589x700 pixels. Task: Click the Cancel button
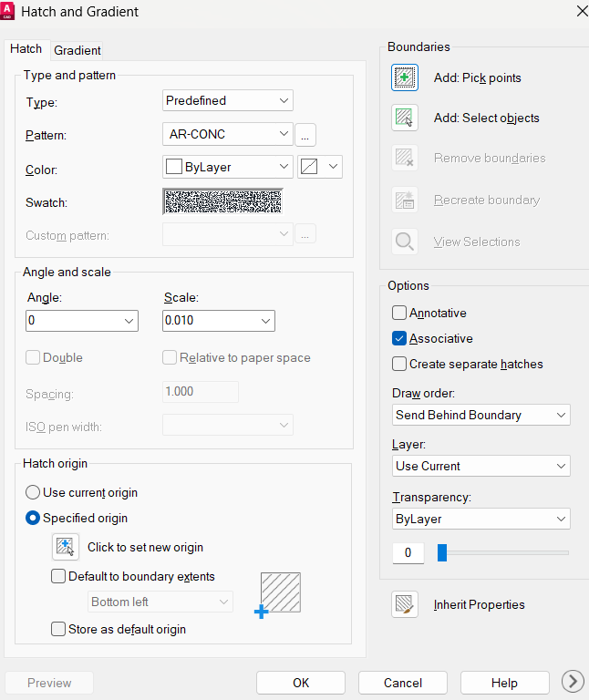point(403,683)
